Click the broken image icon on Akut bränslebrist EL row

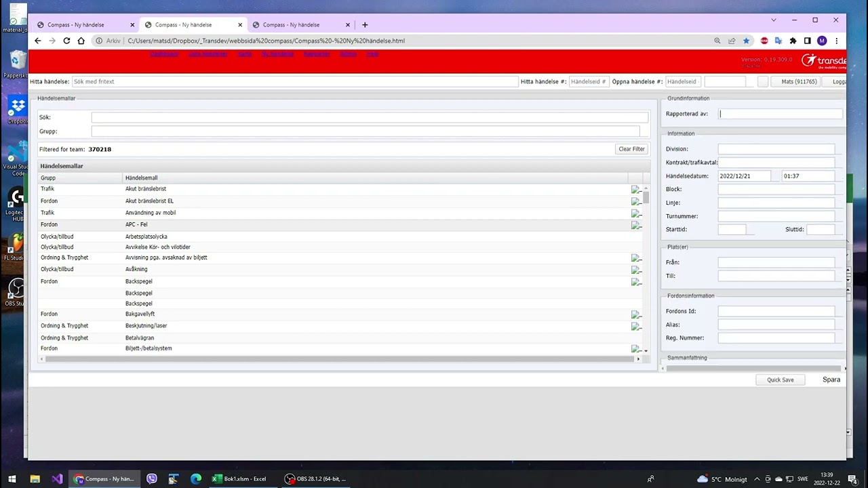point(636,201)
